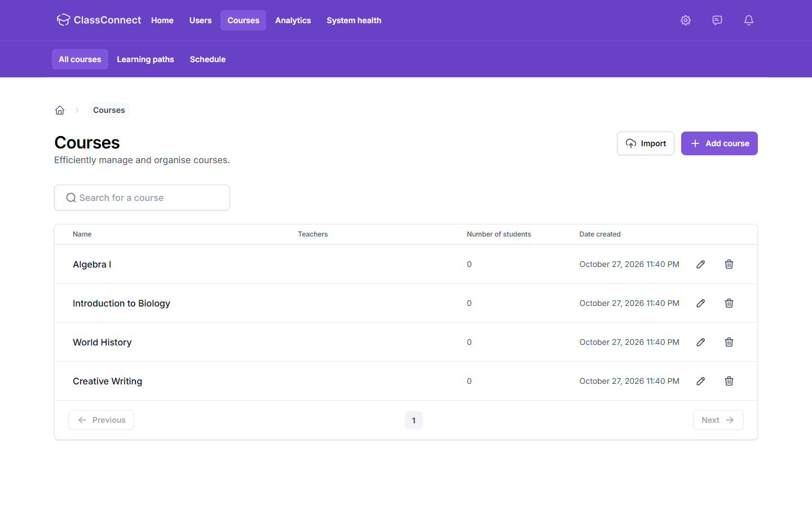Click the Teachers column header
Screen dimensions: 812x508
[313, 234]
